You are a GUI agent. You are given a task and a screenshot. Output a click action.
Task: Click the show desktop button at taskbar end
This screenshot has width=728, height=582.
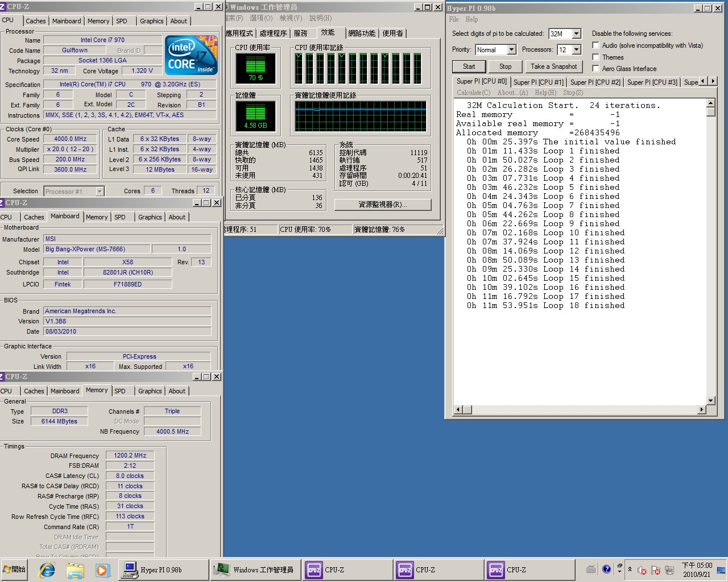point(721,569)
